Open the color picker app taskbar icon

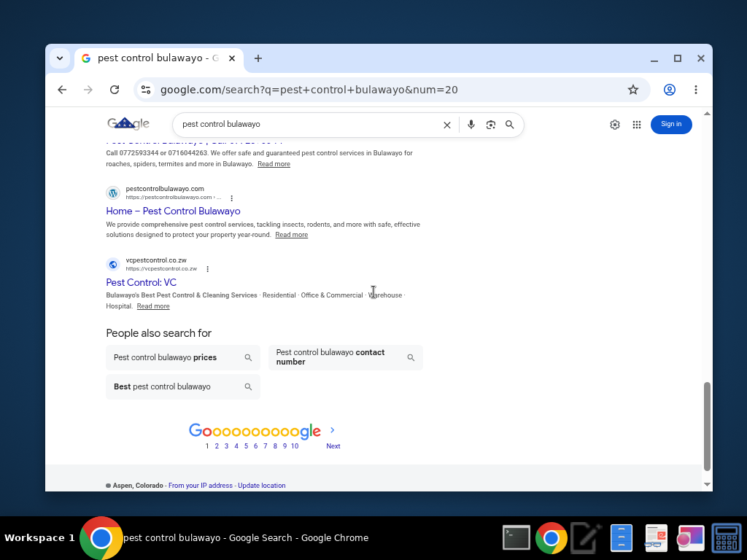(691, 538)
